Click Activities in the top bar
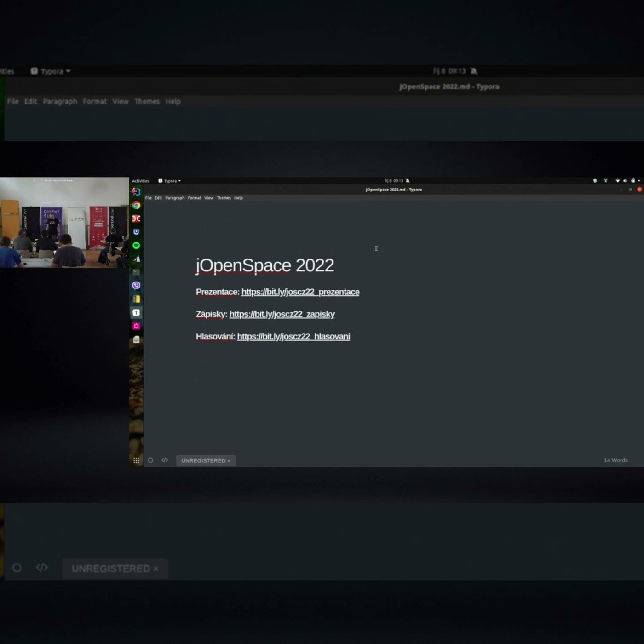644x644 pixels. coord(140,181)
